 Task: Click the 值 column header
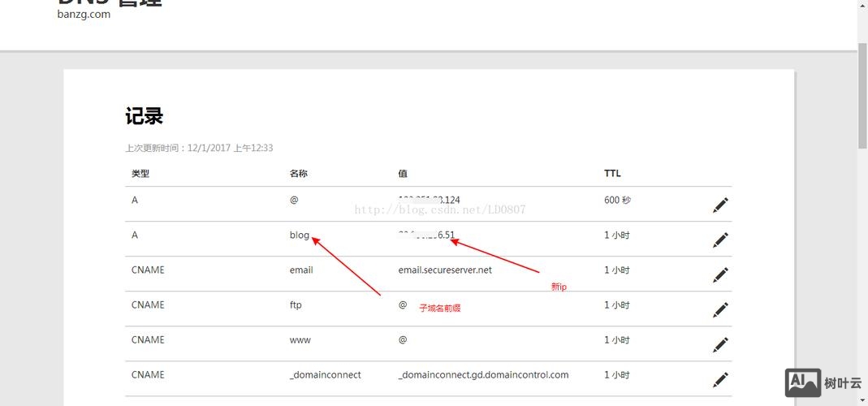point(403,174)
